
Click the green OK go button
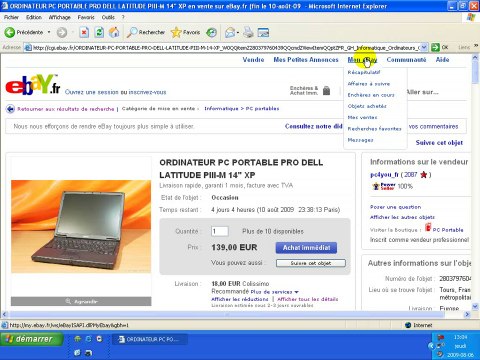[439, 47]
